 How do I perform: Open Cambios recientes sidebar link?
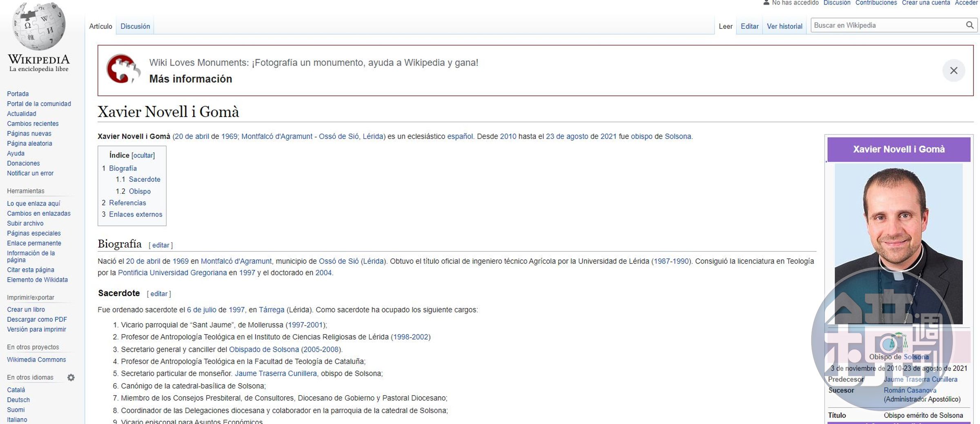click(33, 124)
